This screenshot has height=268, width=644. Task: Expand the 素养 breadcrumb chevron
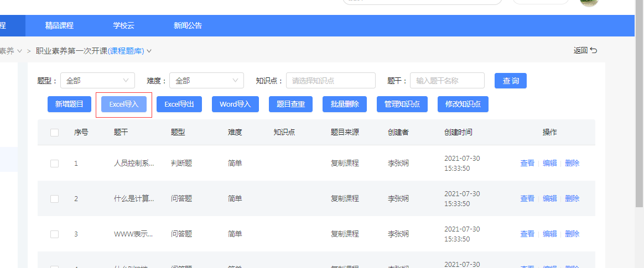[19, 51]
